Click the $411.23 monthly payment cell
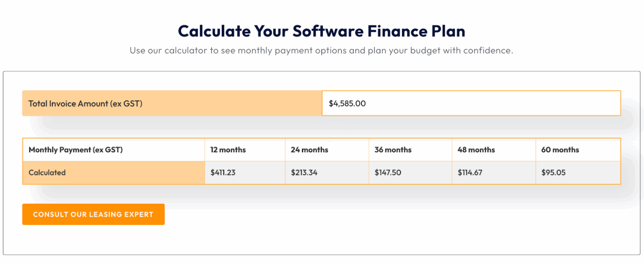 click(245, 173)
